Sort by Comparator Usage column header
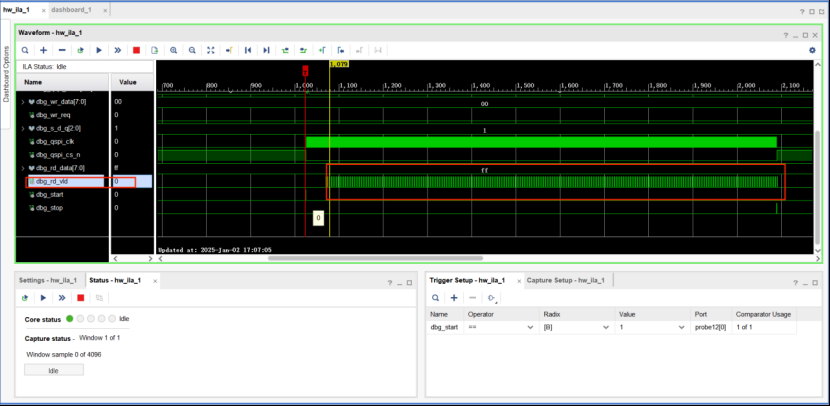 763,314
